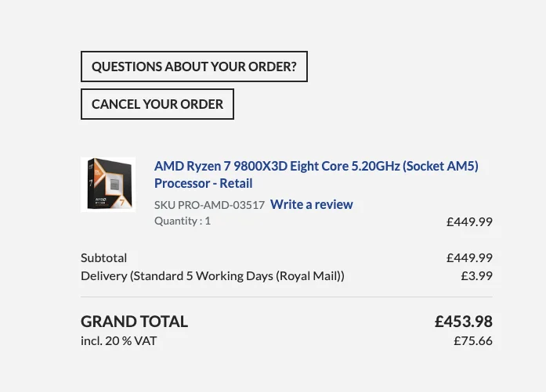
Task: Select the £453.98 grand total amount
Action: point(464,322)
